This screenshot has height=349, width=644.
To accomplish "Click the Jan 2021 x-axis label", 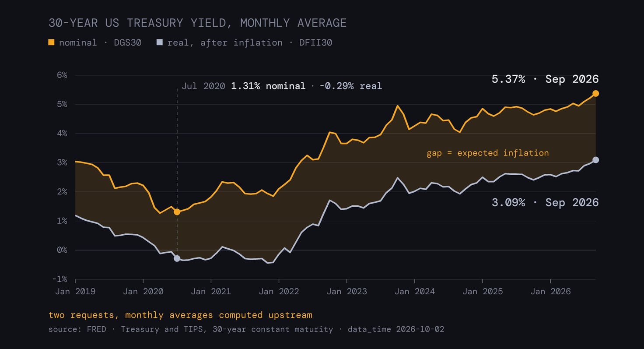I will [211, 291].
